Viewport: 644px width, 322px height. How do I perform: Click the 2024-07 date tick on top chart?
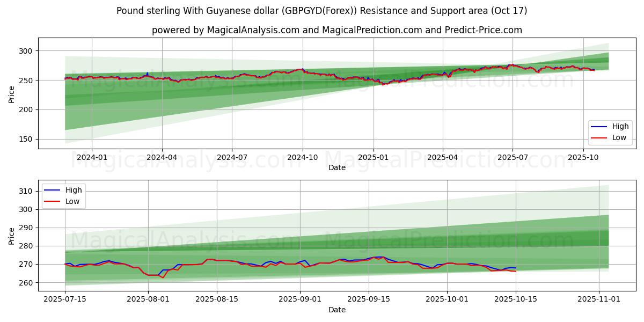coord(232,157)
